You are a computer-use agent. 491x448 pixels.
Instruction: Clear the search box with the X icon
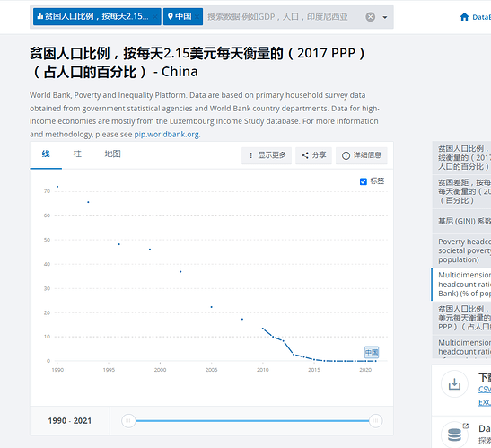coord(371,16)
